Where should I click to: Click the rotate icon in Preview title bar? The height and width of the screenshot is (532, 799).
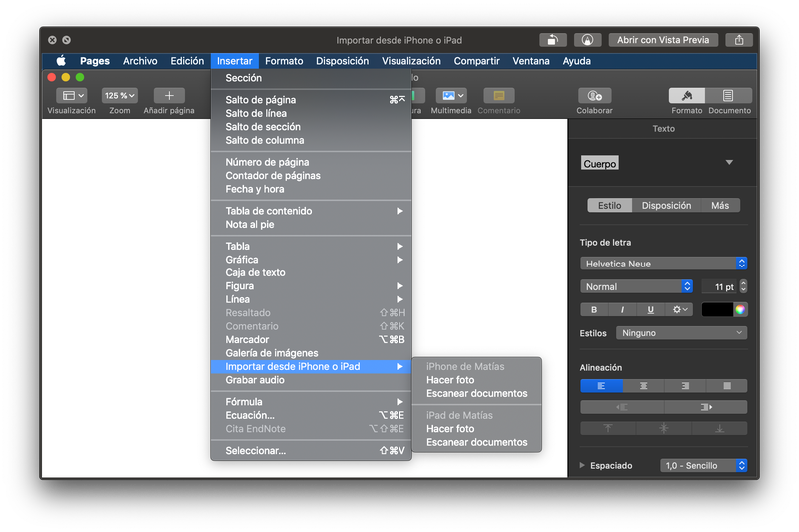coord(553,40)
